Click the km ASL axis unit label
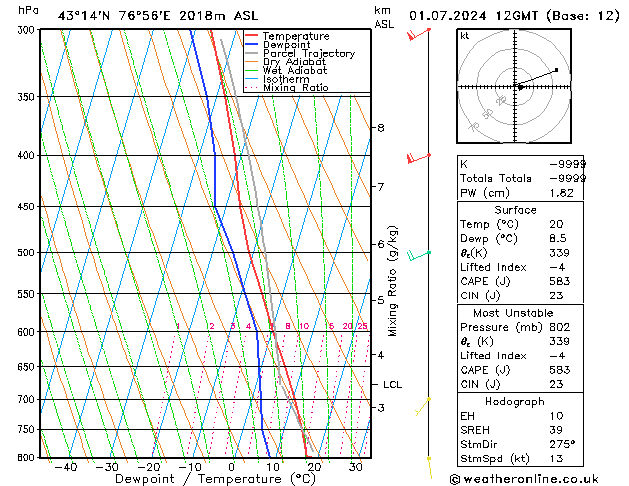 click(384, 17)
